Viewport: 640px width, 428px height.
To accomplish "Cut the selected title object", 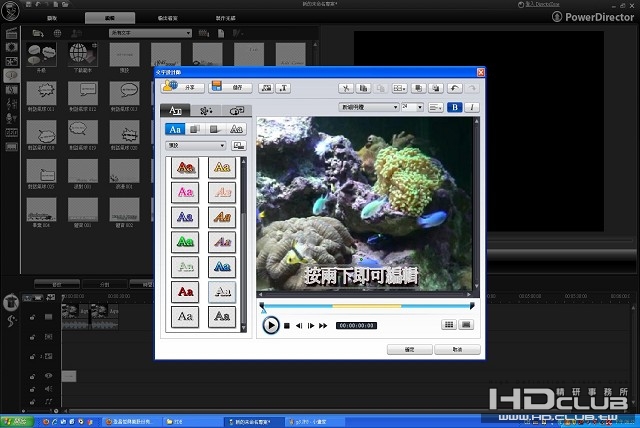I will click(346, 88).
